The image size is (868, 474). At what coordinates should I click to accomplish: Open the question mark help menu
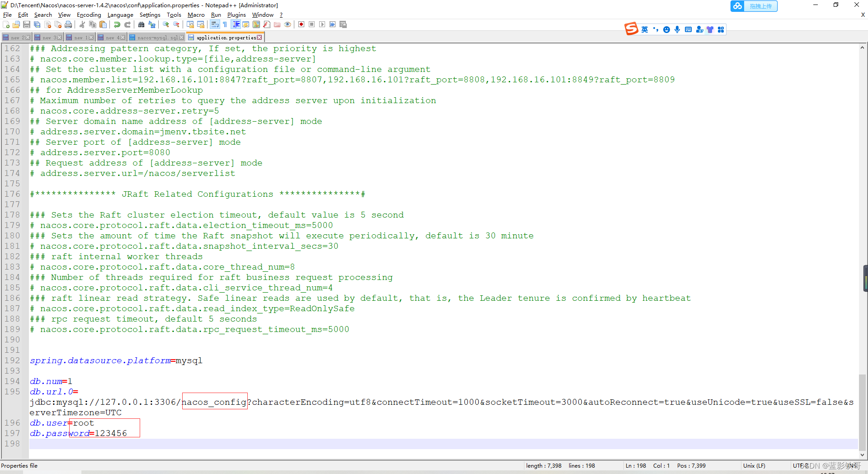coord(281,15)
